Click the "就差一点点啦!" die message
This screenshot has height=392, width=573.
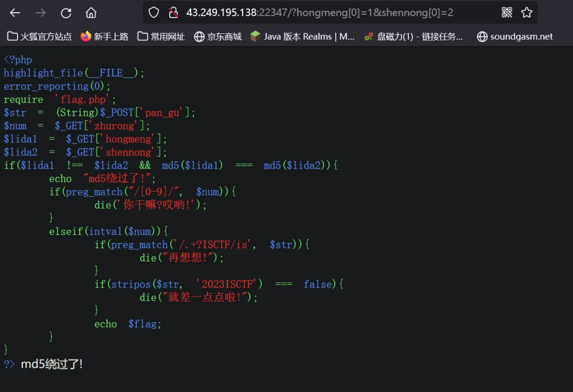pyautogui.click(x=205, y=297)
